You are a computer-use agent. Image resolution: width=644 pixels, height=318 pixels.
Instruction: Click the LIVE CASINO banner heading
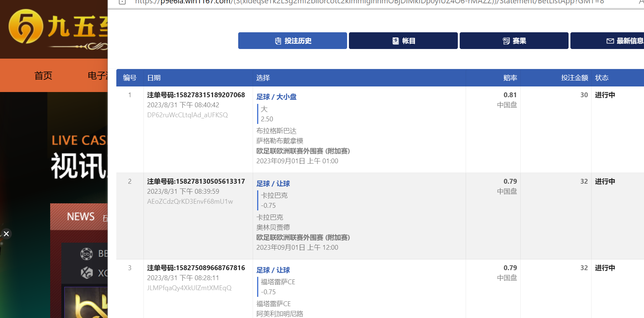point(79,140)
